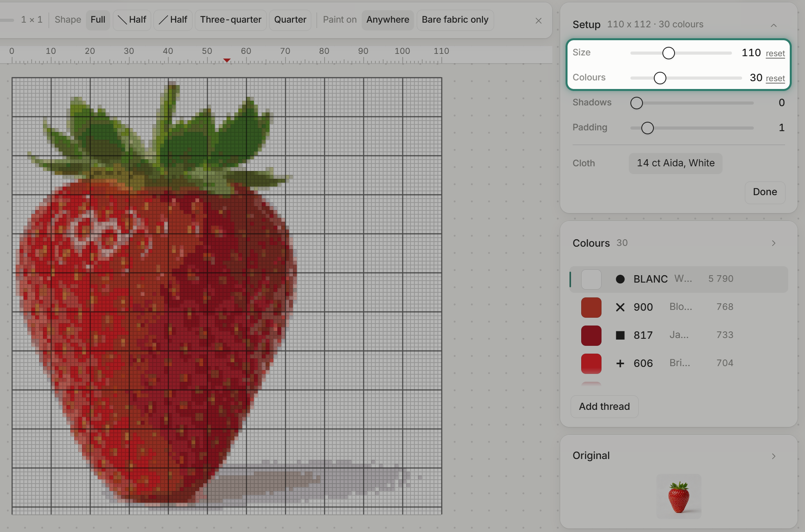Close the stitch options toolbar
The image size is (805, 532).
point(538,21)
